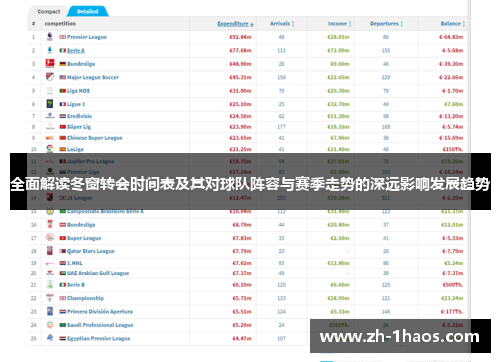
Task: Open the Eredivisie link
Action: pos(79,116)
